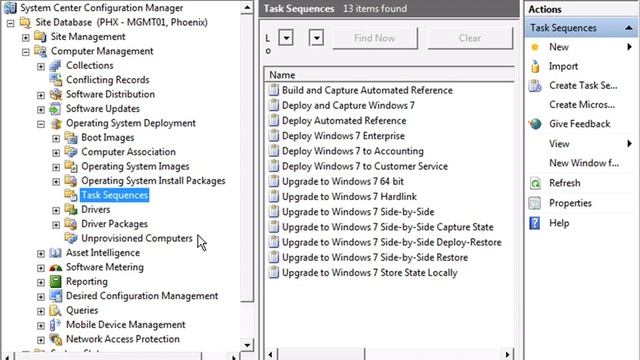Image resolution: width=640 pixels, height=360 pixels.
Task: Select Create Task Se... action
Action: 583,85
